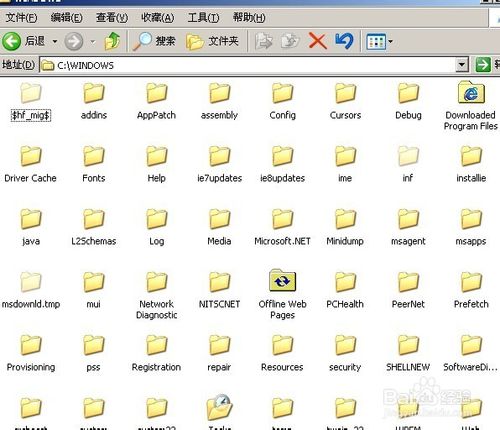Select the Help folder
500x430 pixels.
click(156, 165)
